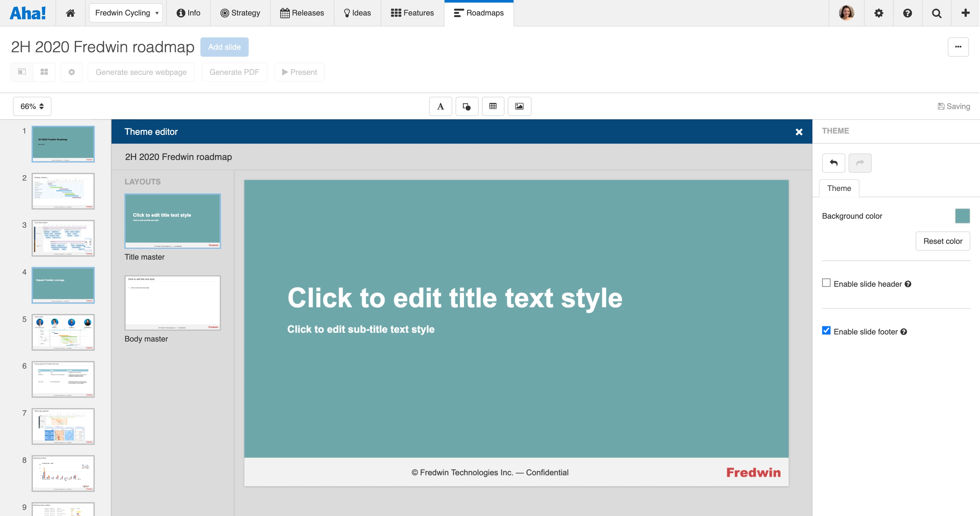The width and height of the screenshot is (980, 516).
Task: Click the insert shape icon
Action: [466, 106]
